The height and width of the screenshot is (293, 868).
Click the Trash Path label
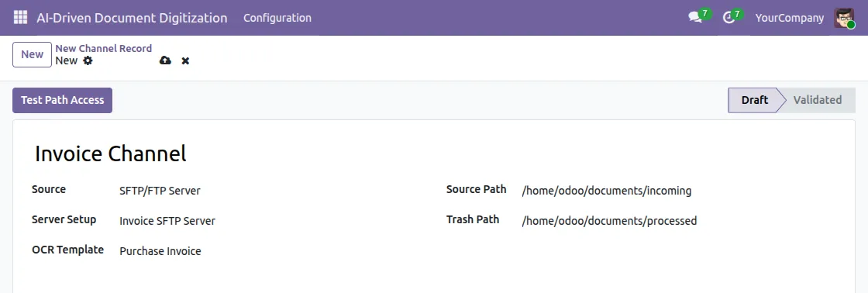[x=473, y=219]
